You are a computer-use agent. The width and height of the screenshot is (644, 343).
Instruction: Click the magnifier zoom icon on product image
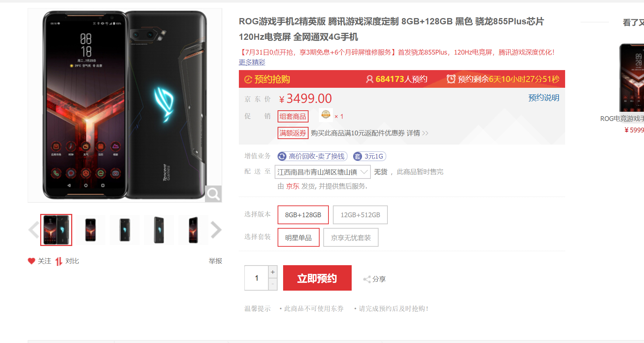pyautogui.click(x=213, y=194)
